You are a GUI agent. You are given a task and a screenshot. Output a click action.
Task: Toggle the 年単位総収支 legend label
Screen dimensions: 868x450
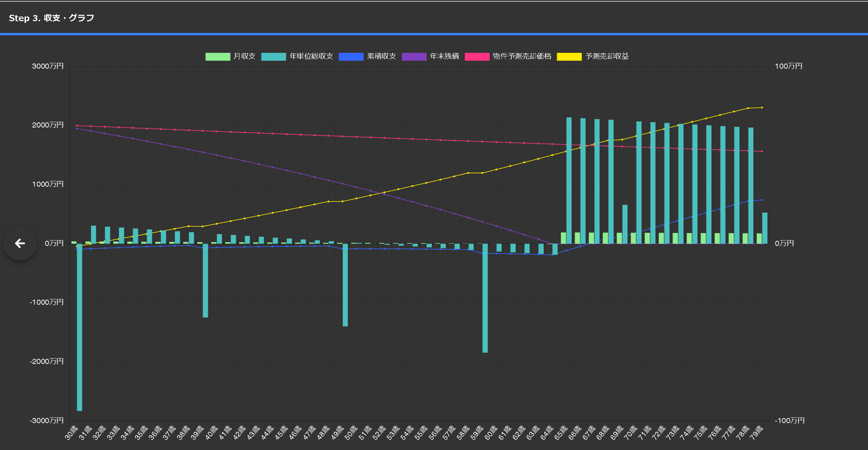[311, 56]
